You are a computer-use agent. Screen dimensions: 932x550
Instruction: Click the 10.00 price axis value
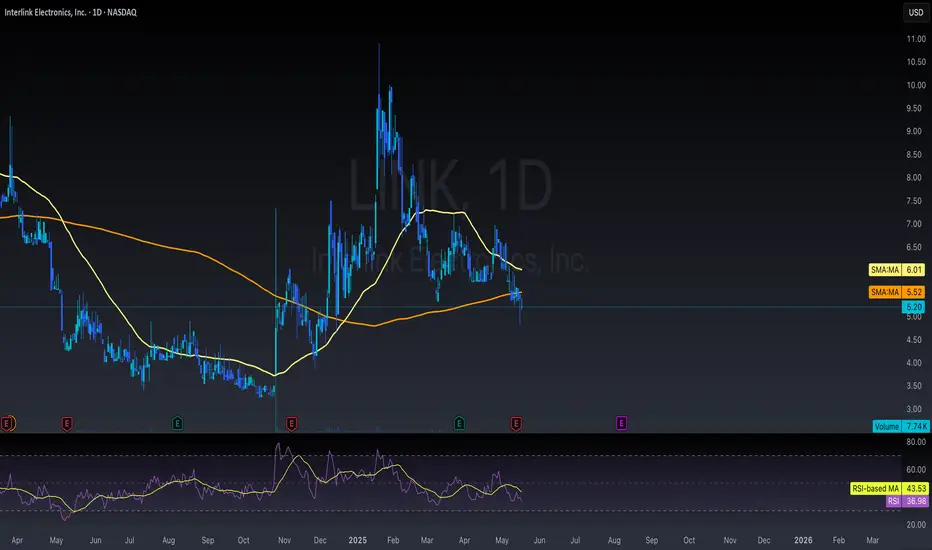pyautogui.click(x=916, y=85)
